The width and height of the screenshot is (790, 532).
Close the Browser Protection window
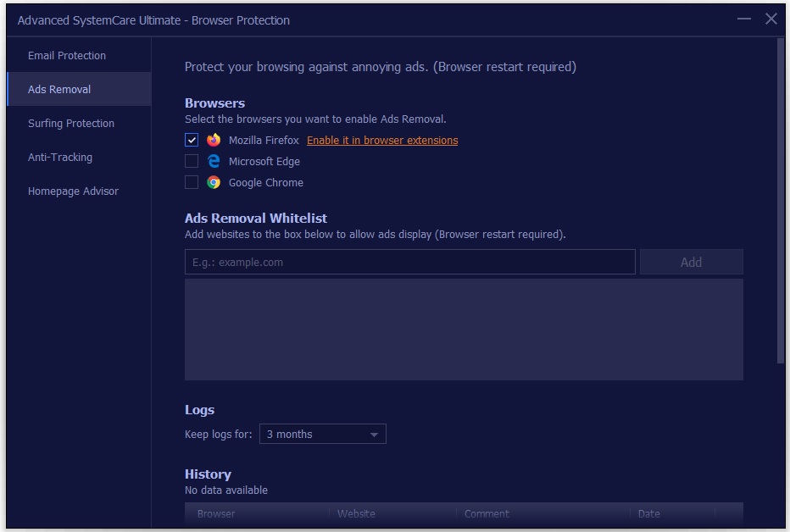(x=771, y=19)
